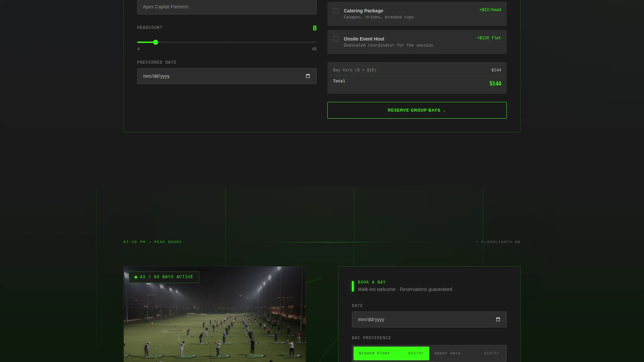Click the green Total $144 amount
Screen dimensions: 644x362
click(495, 83)
